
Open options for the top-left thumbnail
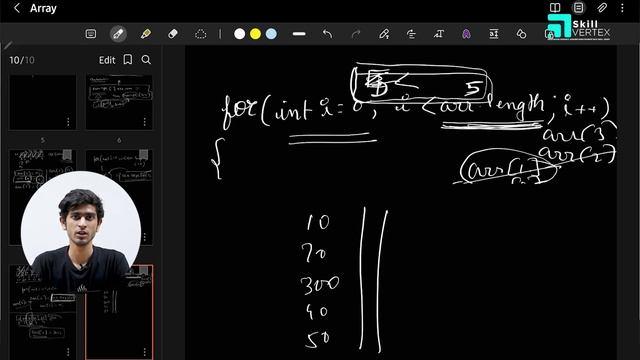(x=68, y=122)
